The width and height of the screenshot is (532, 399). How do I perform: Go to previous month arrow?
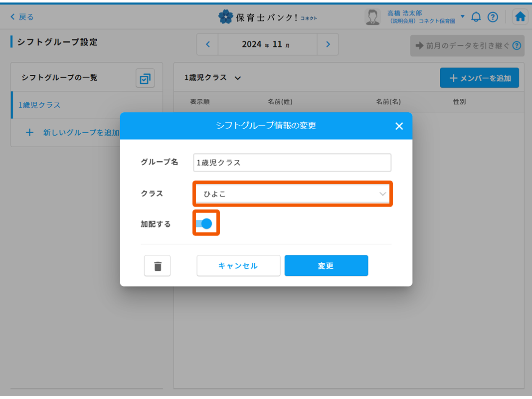208,44
